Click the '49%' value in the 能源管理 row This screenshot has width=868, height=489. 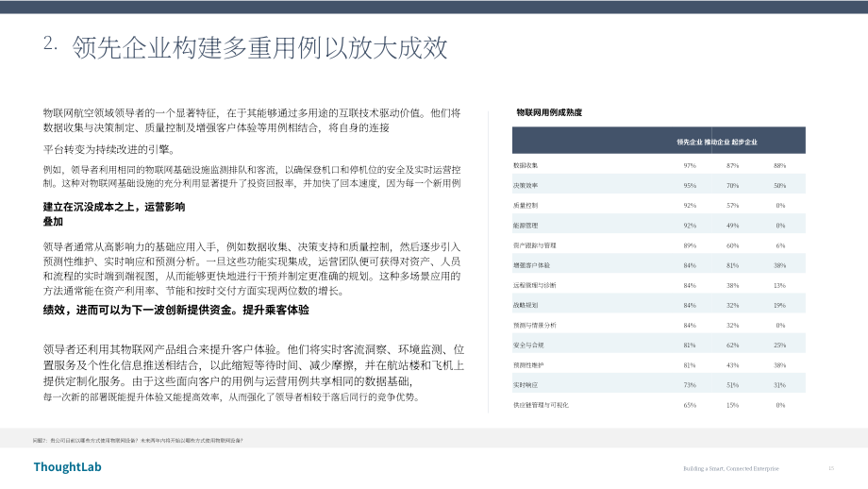tap(733, 226)
